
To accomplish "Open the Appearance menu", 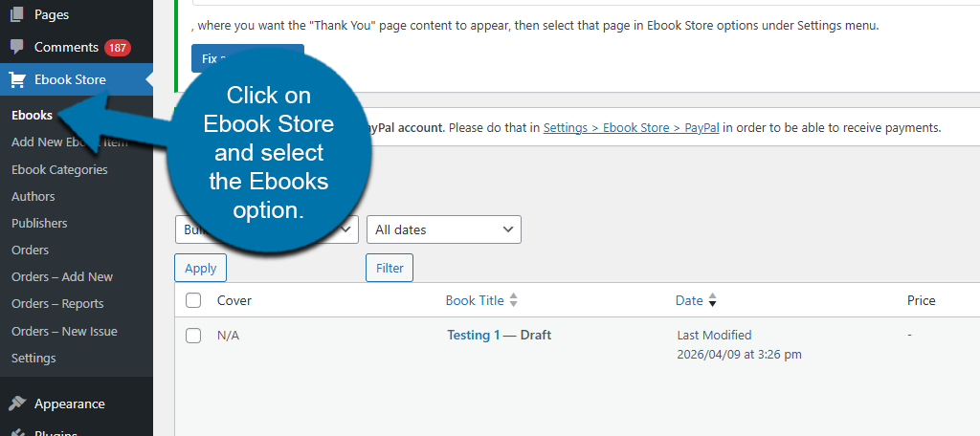I will [69, 403].
